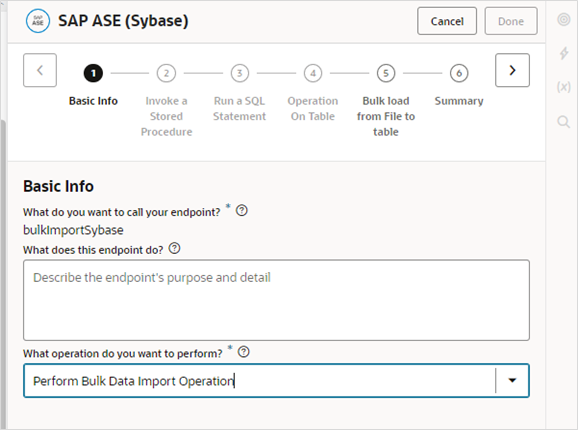Screen dimensions: 578x430
Task: Select step 6 Summary
Action: pyautogui.click(x=459, y=73)
